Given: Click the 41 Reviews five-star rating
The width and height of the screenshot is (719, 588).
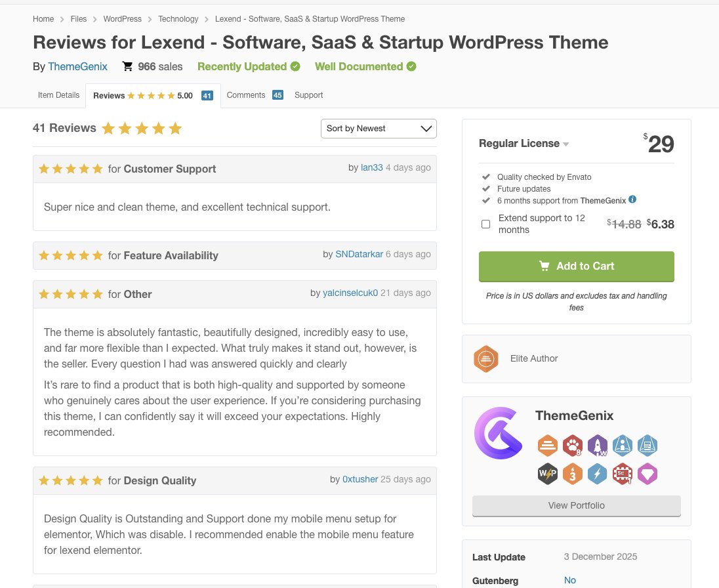Looking at the screenshot, I should [142, 129].
